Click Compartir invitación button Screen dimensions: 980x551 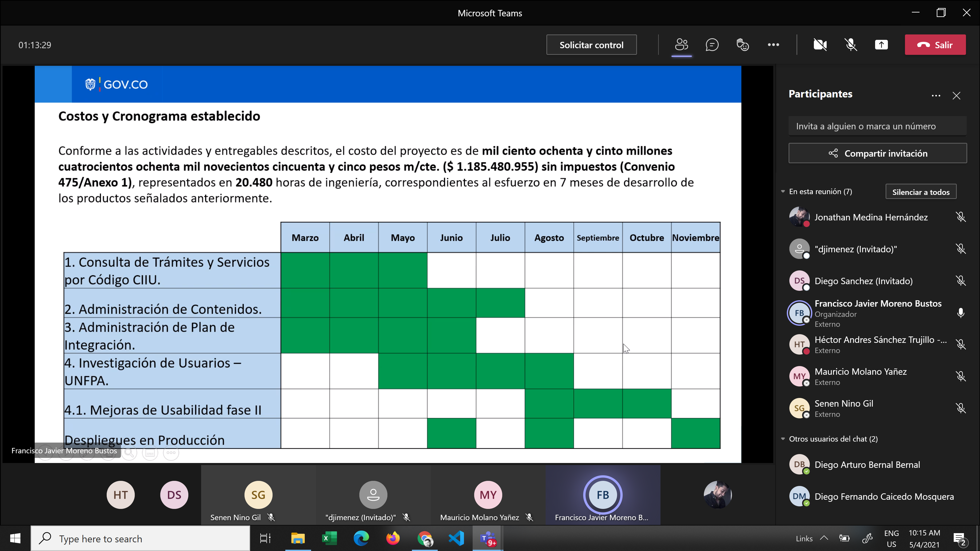click(x=877, y=153)
